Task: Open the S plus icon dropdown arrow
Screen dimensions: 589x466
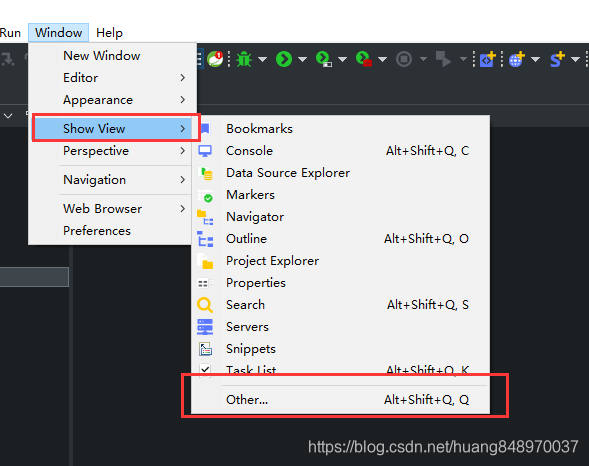Action: click(x=575, y=59)
